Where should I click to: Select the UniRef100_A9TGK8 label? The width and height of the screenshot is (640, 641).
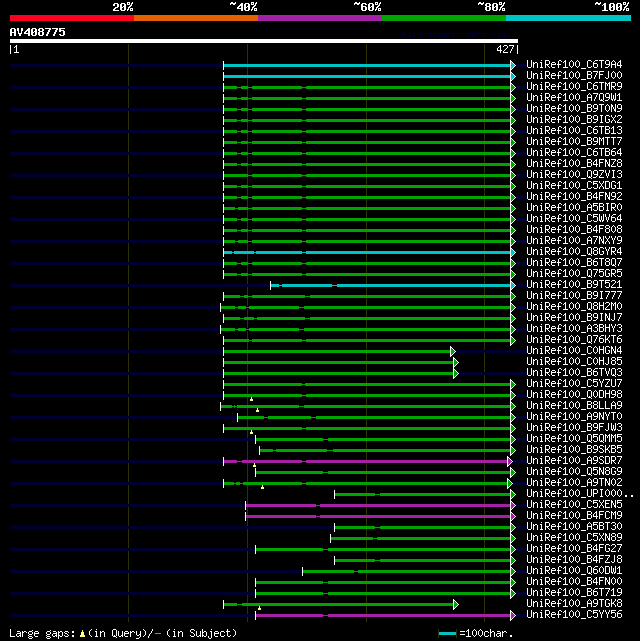pyautogui.click(x=574, y=604)
